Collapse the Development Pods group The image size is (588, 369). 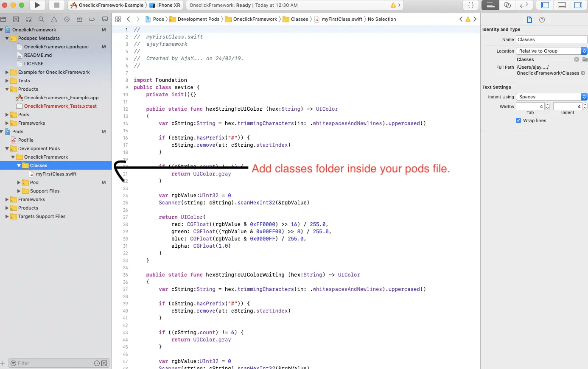7,148
